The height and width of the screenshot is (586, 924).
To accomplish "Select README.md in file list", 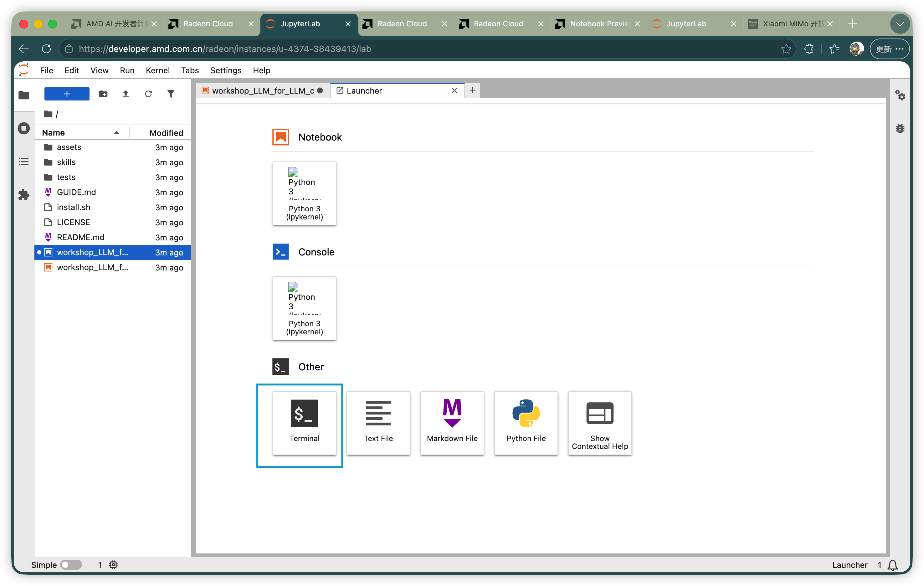I will point(113,237).
